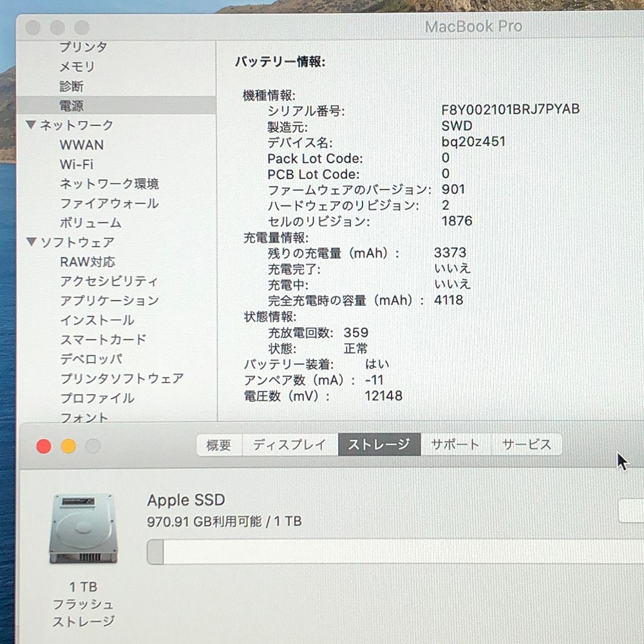Select プリンタソフトウェア in the sidebar
Viewport: 644px width, 644px height.
pos(122,378)
